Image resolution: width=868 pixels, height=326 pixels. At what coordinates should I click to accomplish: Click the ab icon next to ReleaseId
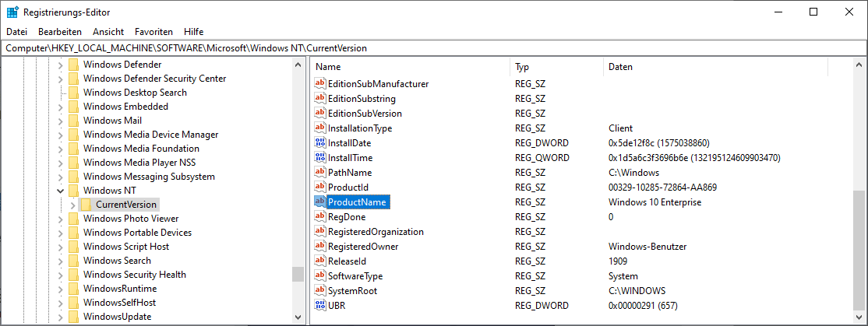[319, 261]
